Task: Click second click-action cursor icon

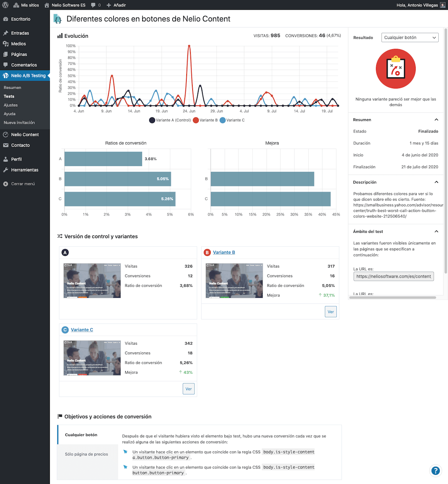Action: [x=125, y=467]
